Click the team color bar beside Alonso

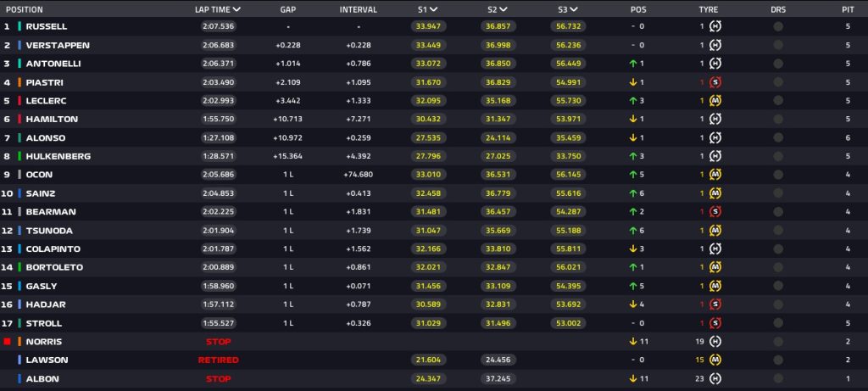(19, 138)
